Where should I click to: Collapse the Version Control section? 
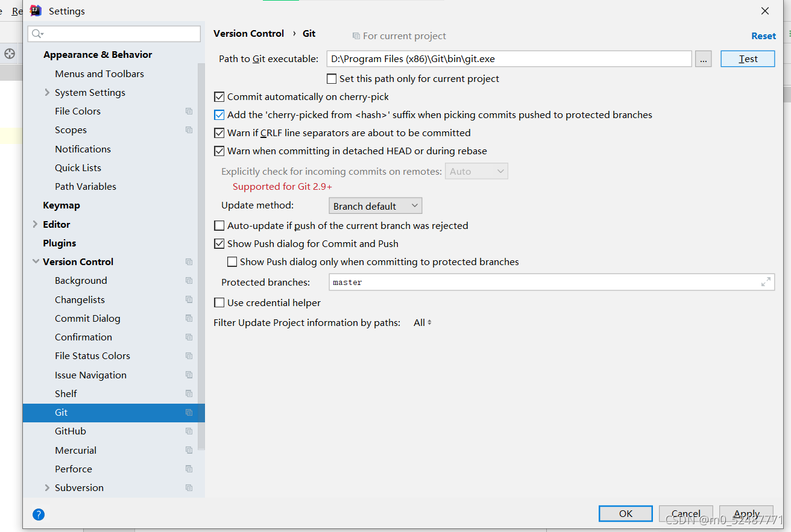click(35, 261)
